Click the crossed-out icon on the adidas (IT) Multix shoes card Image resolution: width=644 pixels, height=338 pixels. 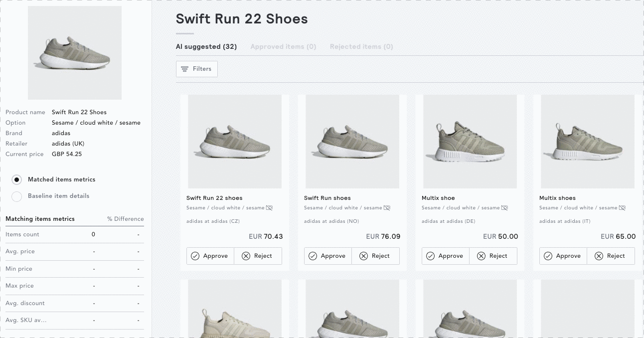pyautogui.click(x=622, y=208)
